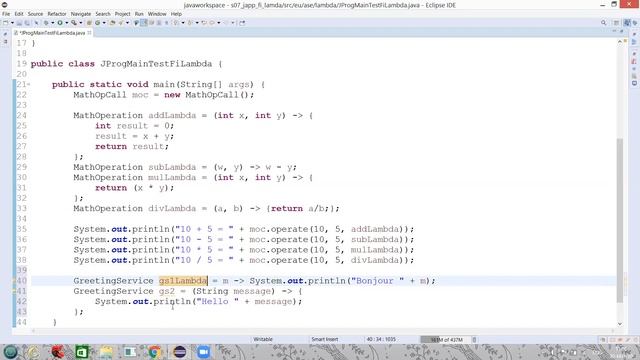This screenshot has height=360, width=640.
Task: Click the Save All toolbar icon
Action: pos(27,23)
